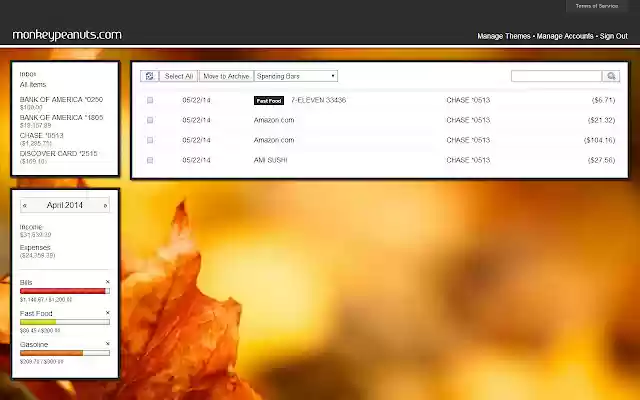Screen dimensions: 640x400
Task: Select BANK OF AMERICA *1805 account
Action: pos(61,118)
